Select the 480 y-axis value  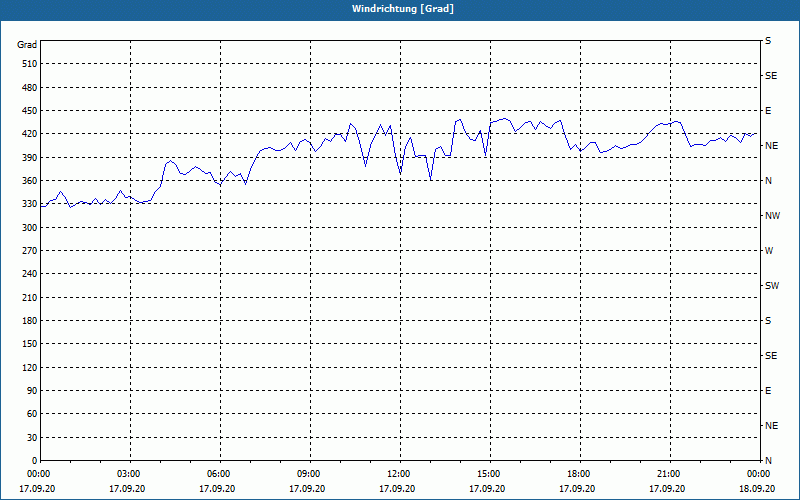30,87
